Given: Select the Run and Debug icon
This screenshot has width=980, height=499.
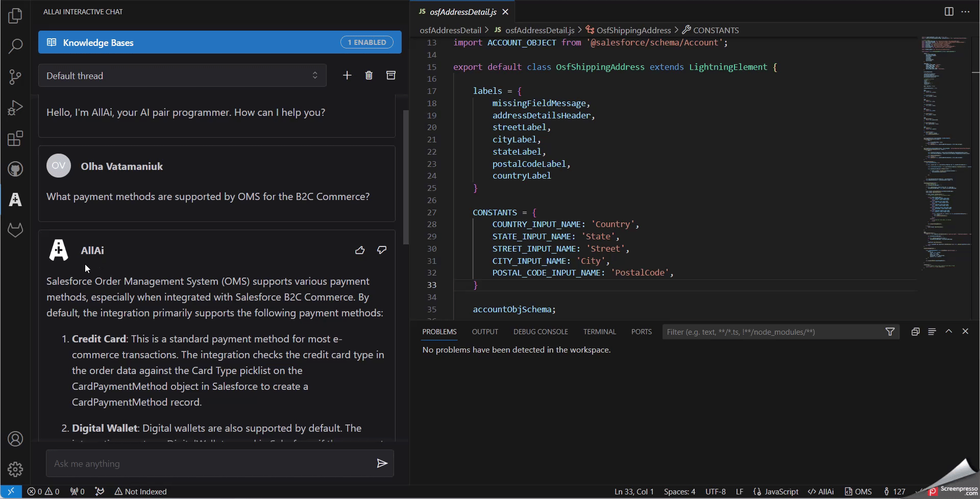Looking at the screenshot, I should [x=15, y=107].
